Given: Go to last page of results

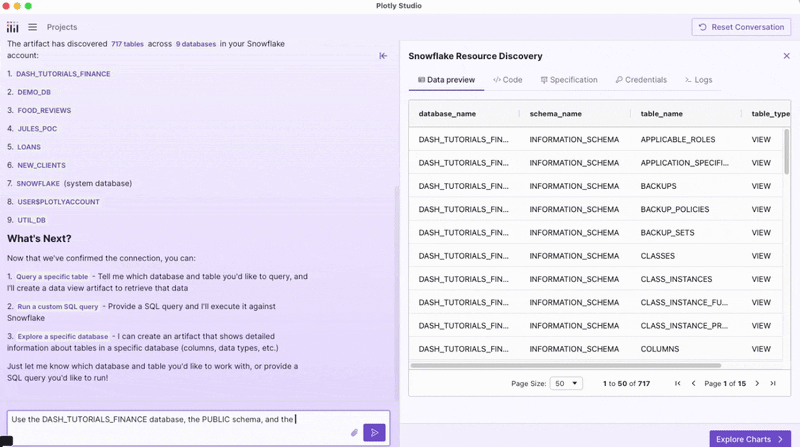Looking at the screenshot, I should click(x=773, y=383).
